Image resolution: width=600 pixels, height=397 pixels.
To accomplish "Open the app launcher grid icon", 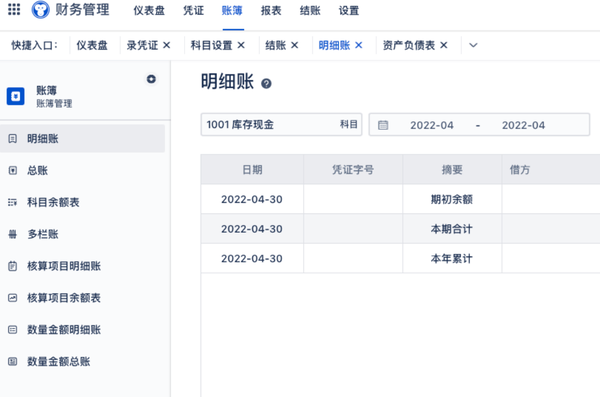I will 14,9.
